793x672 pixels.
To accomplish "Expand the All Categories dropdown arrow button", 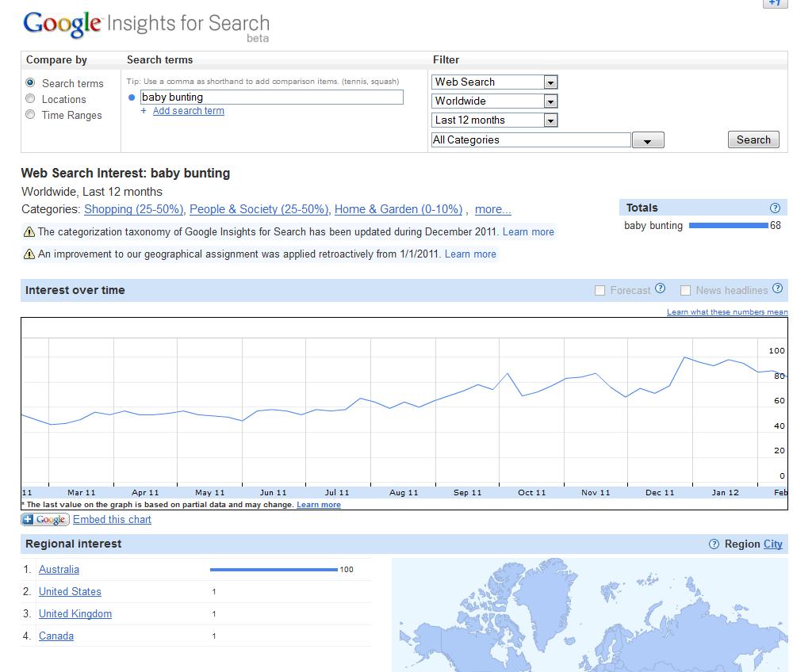I will pos(648,140).
